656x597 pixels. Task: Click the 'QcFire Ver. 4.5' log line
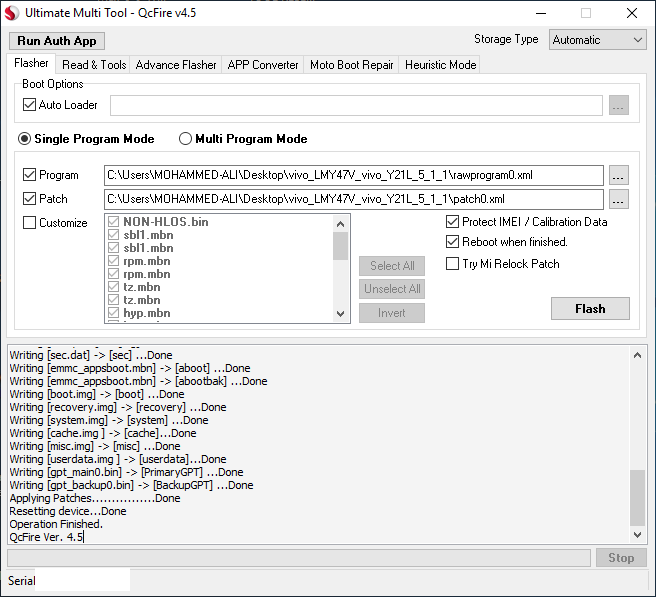[x=46, y=537]
